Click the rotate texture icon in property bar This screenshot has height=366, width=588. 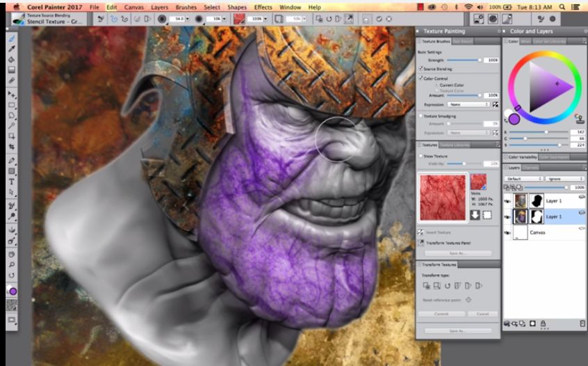pyautogui.click(x=329, y=19)
